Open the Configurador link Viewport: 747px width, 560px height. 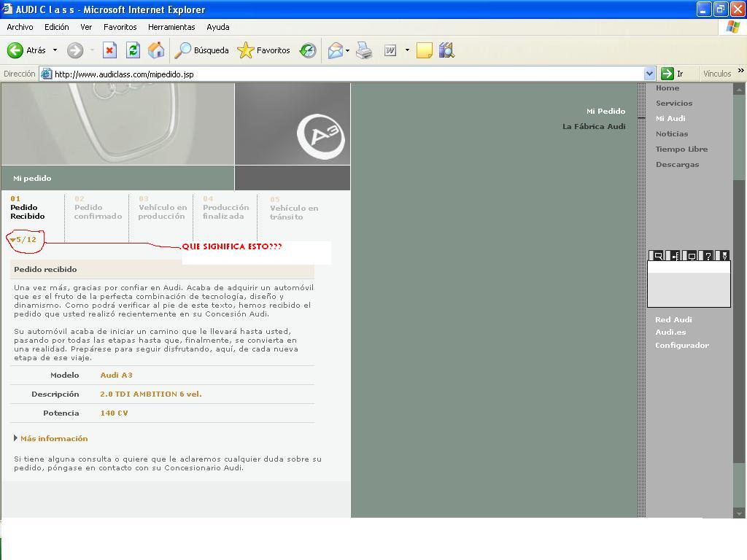[x=682, y=345]
